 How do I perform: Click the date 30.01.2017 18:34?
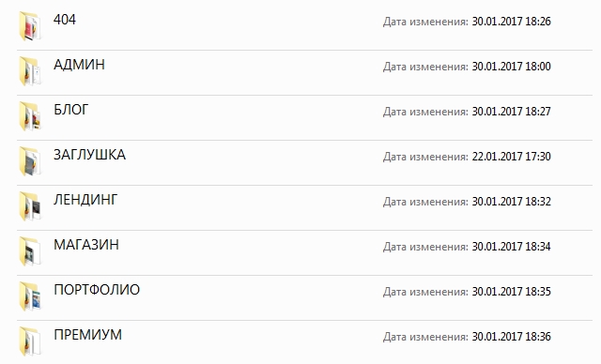point(511,247)
